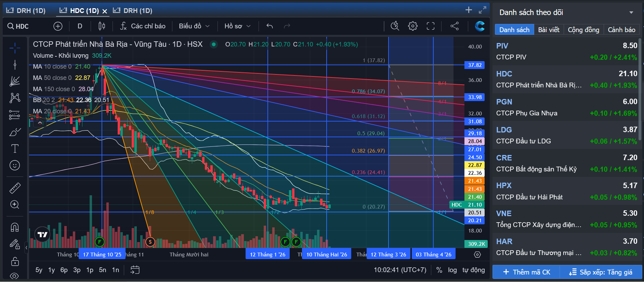Switch to the first DRH (1D) tab
This screenshot has height=282, width=644.
point(26,11)
